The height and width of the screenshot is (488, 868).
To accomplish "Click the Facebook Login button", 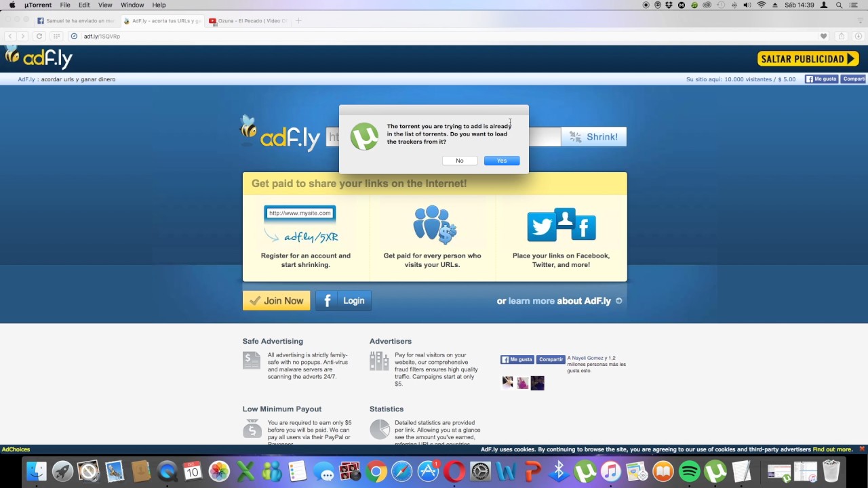I will (344, 301).
